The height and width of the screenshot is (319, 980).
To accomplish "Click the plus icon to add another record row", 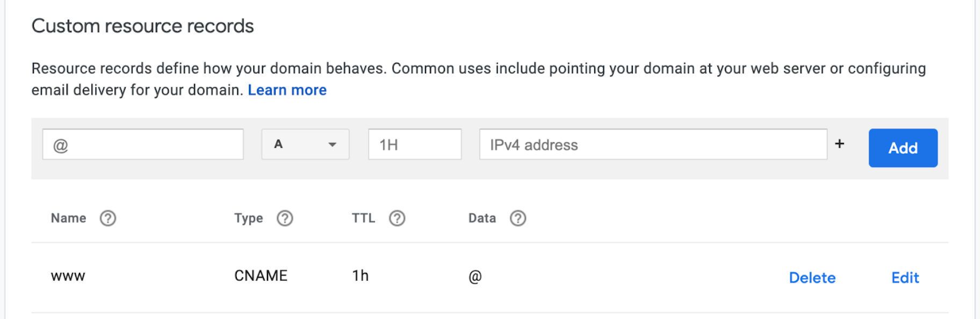I will (x=839, y=144).
